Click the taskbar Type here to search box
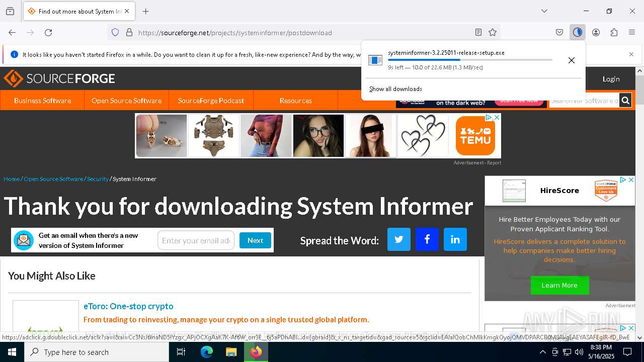The image size is (644, 362). tap(97, 352)
